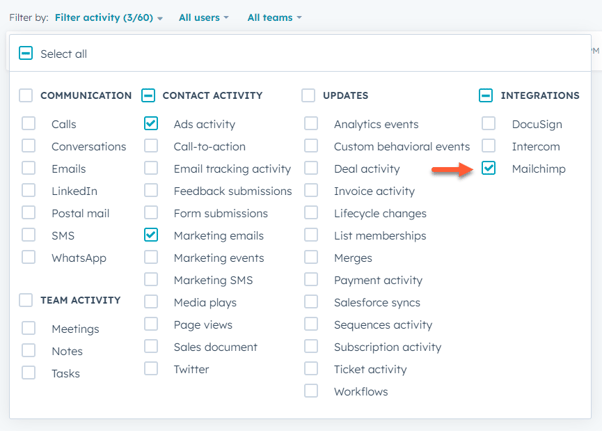Tick the Meetings checkbox

click(x=29, y=329)
